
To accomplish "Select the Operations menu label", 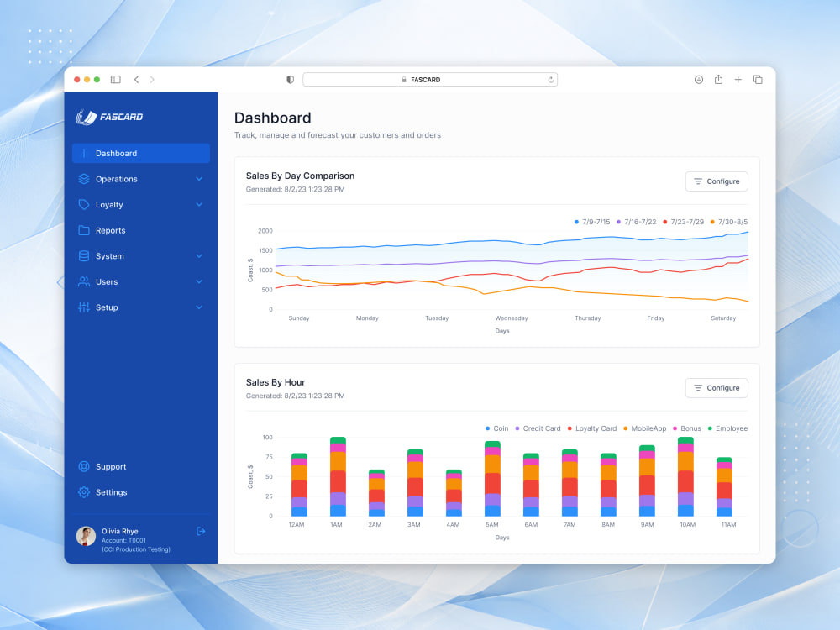I will (x=116, y=179).
